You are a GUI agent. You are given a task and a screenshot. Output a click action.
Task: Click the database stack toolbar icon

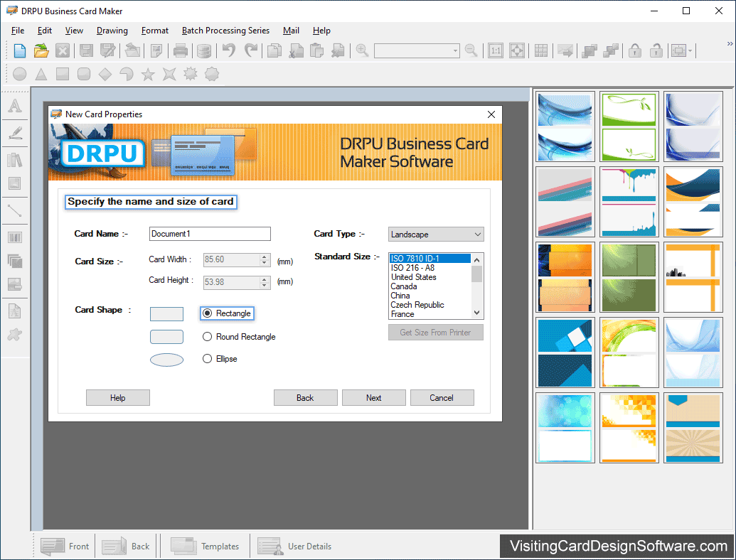point(203,50)
